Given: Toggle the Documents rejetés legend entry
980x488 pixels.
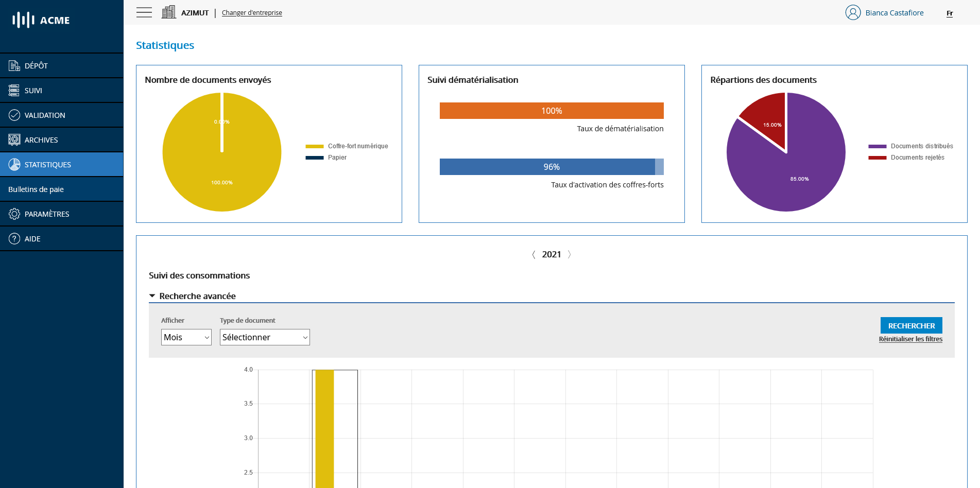Looking at the screenshot, I should [906, 158].
